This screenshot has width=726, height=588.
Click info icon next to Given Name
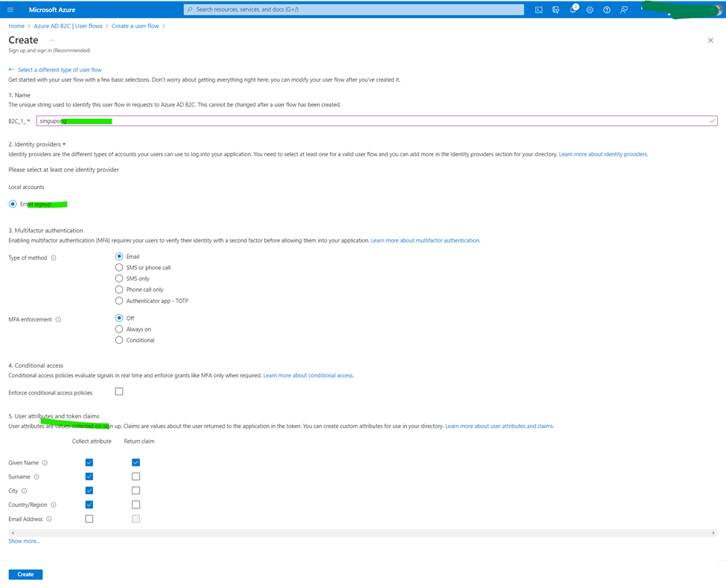click(x=45, y=462)
